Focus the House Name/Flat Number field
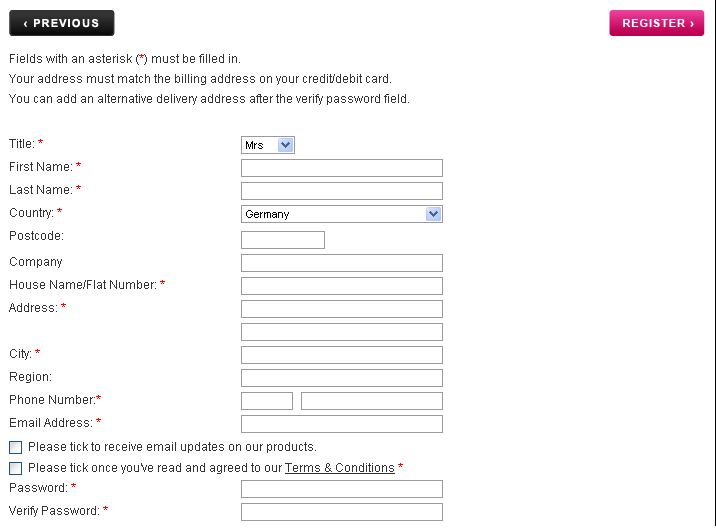Screen dimensions: 716x529 [341, 286]
